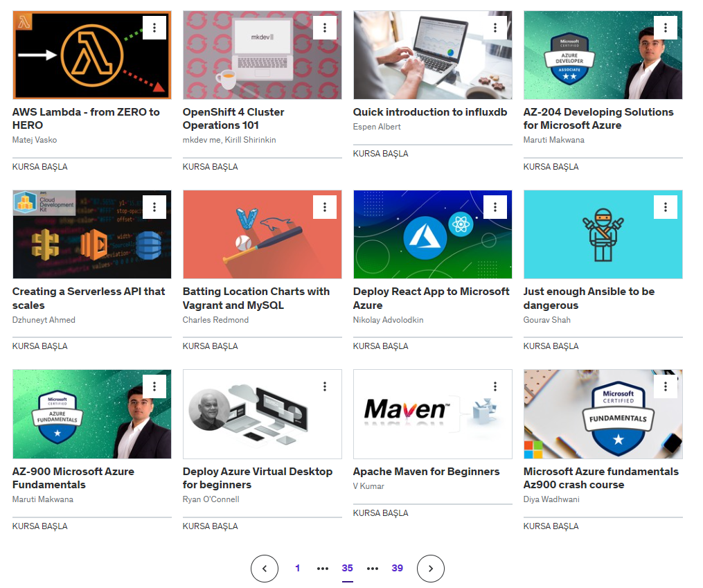Image resolution: width=703 pixels, height=588 pixels.
Task: Open title OpenShift 4 Cluster Operations 101
Action: coord(233,118)
